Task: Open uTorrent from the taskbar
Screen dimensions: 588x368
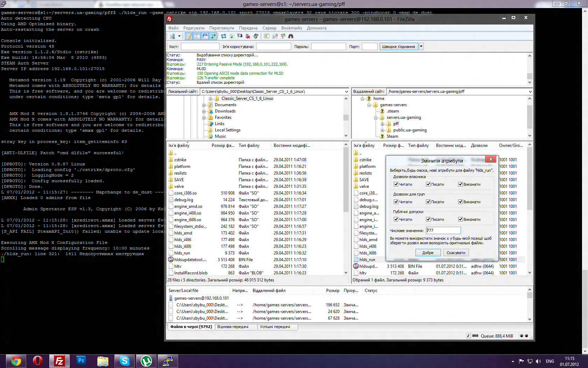Action: (146, 361)
